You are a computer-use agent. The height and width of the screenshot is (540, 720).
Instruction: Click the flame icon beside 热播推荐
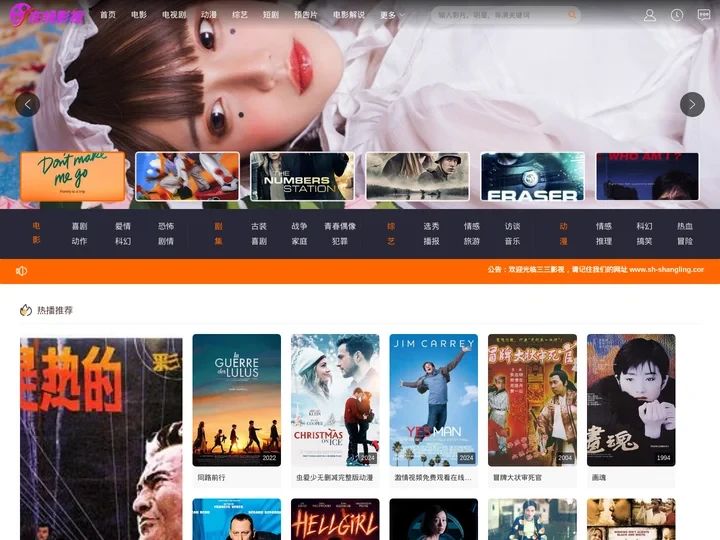[x=26, y=310]
